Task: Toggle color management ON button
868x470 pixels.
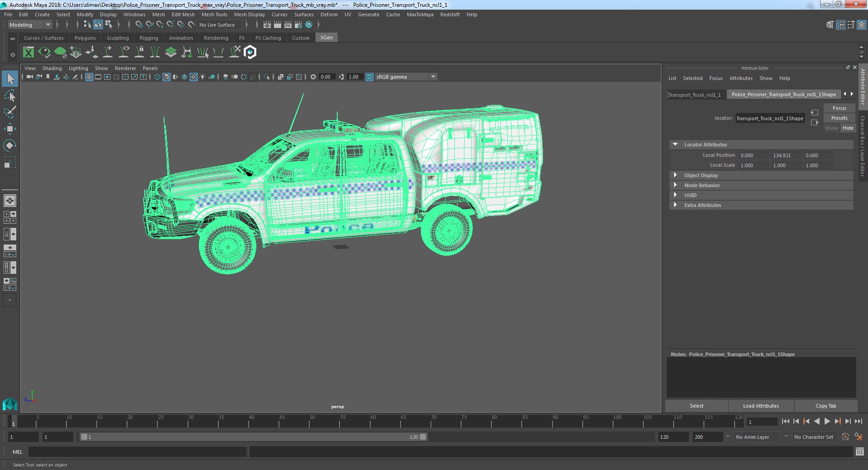Action: coord(369,77)
